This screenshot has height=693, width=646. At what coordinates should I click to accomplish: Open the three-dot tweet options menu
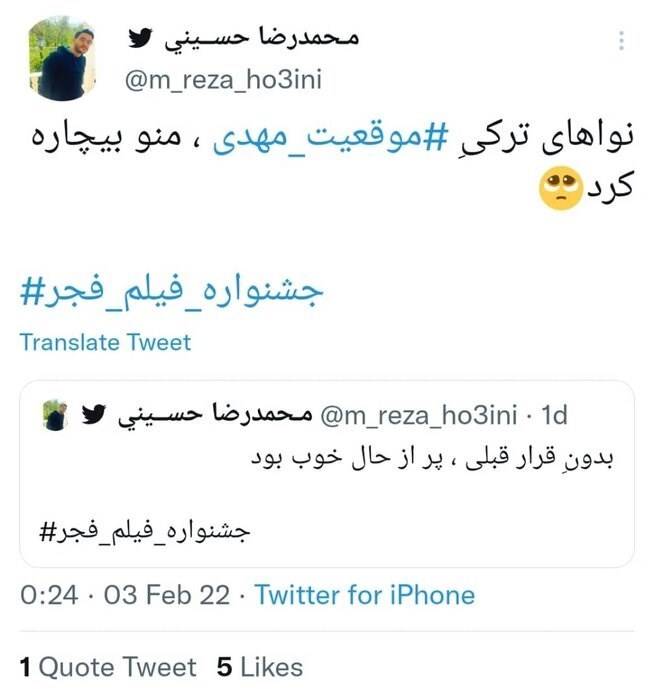click(x=621, y=41)
